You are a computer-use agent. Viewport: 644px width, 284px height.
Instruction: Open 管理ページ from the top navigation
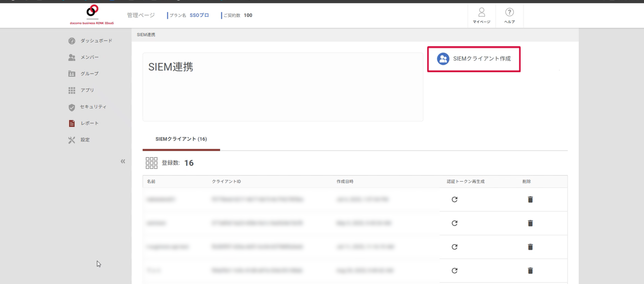[141, 15]
